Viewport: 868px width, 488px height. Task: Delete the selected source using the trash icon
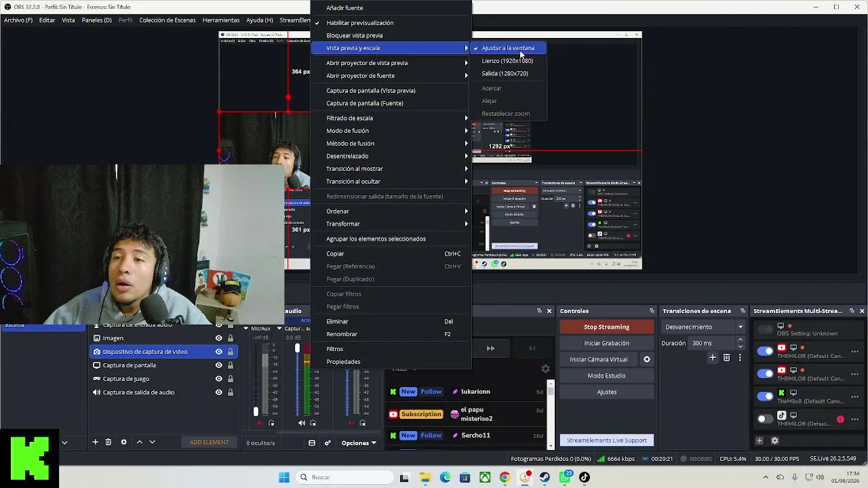pyautogui.click(x=108, y=442)
